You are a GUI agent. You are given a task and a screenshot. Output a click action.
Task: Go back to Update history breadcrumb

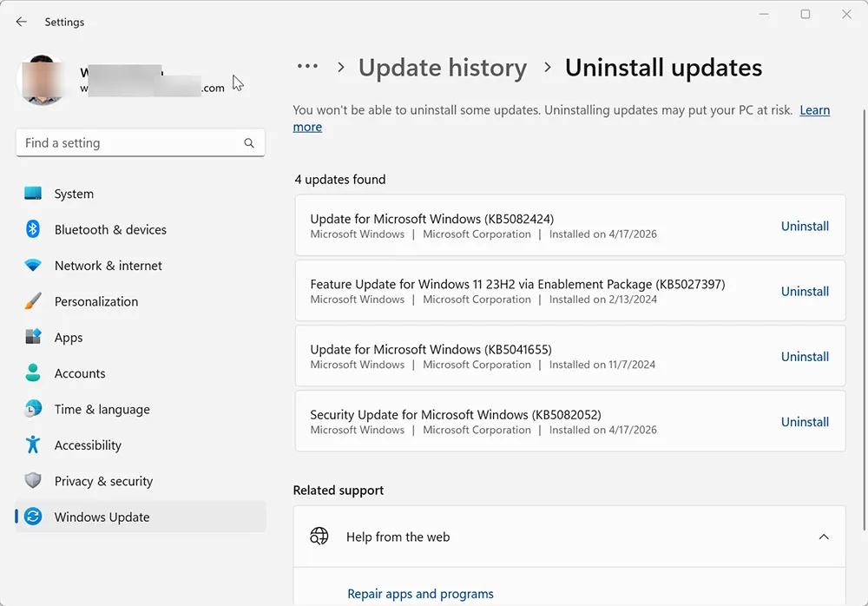coord(443,68)
